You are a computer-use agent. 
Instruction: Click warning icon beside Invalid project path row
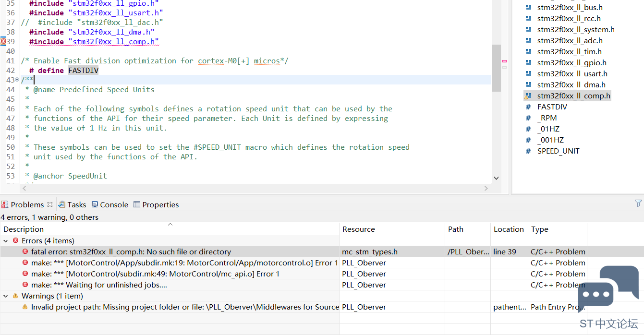(25, 307)
